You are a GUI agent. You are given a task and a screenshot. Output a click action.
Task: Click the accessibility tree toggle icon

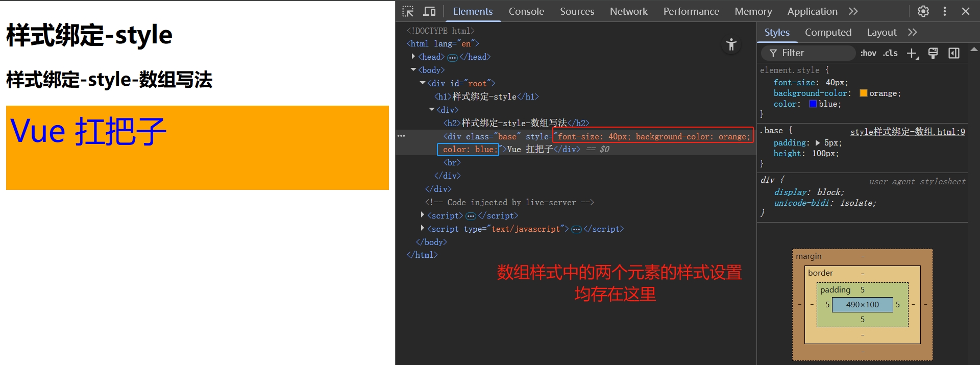[x=731, y=44]
